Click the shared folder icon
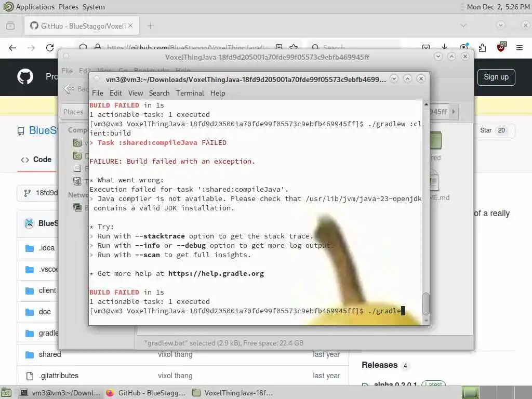 tap(30, 355)
